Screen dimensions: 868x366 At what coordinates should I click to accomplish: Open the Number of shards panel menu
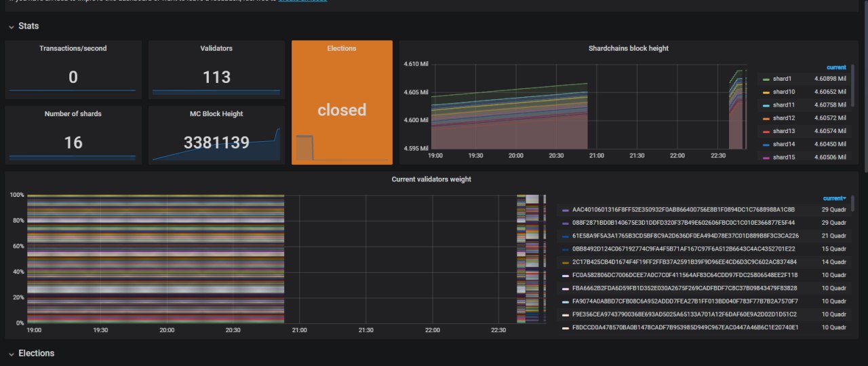tap(73, 113)
